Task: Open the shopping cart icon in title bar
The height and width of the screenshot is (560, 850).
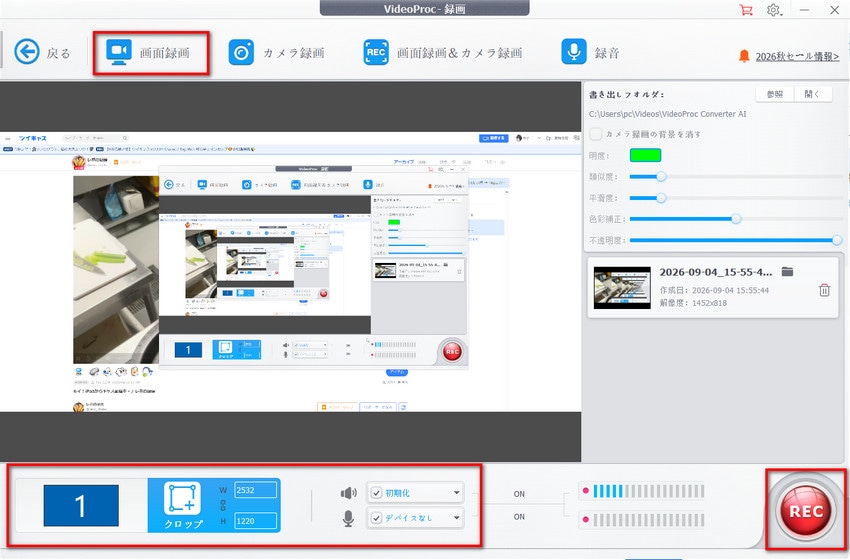Action: (x=746, y=10)
